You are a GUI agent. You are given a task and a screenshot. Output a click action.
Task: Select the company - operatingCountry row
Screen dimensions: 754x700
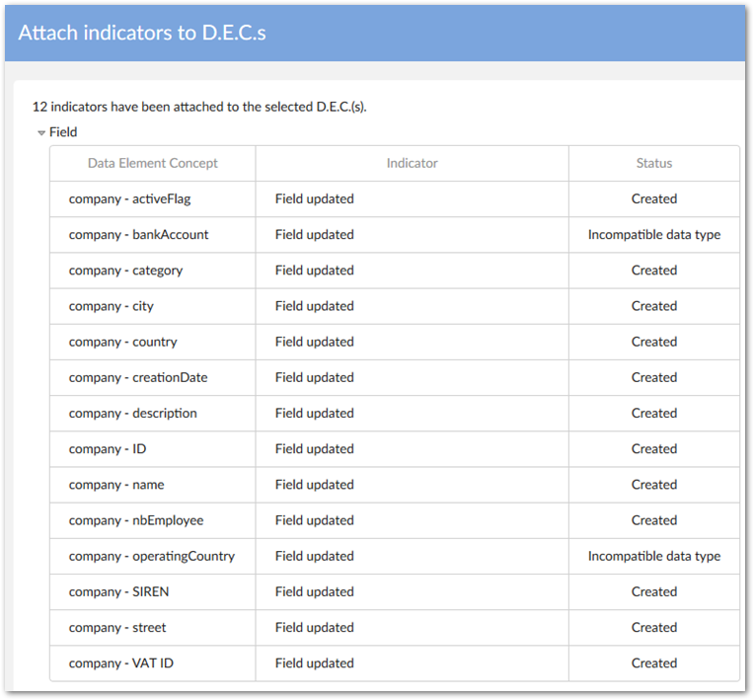pyautogui.click(x=152, y=556)
